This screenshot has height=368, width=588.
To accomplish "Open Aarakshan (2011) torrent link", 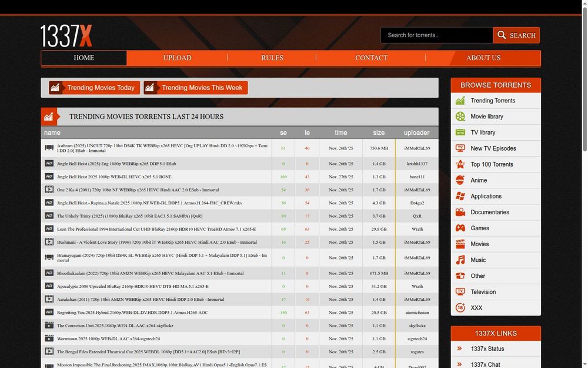I will [x=141, y=299].
